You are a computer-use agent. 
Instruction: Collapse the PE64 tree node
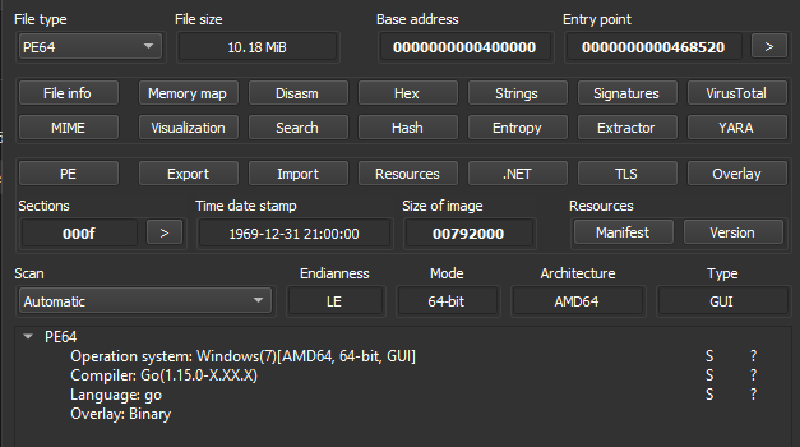pyautogui.click(x=27, y=337)
